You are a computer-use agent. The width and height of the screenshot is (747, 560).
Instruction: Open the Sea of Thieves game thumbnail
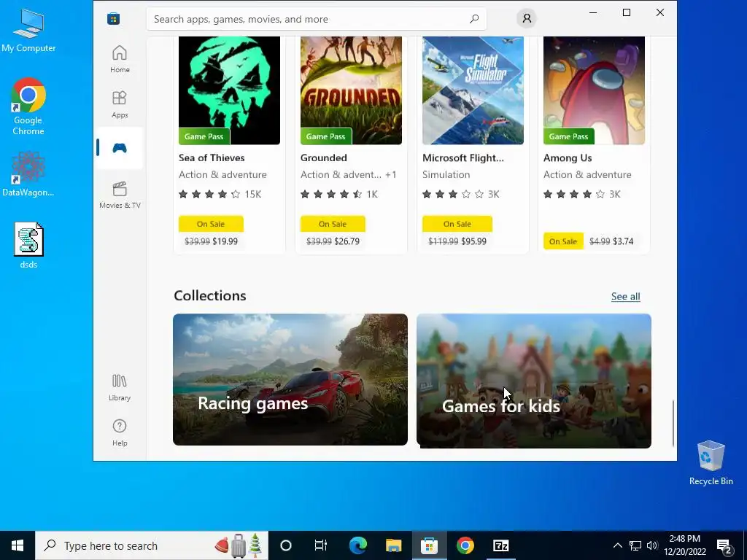(229, 90)
